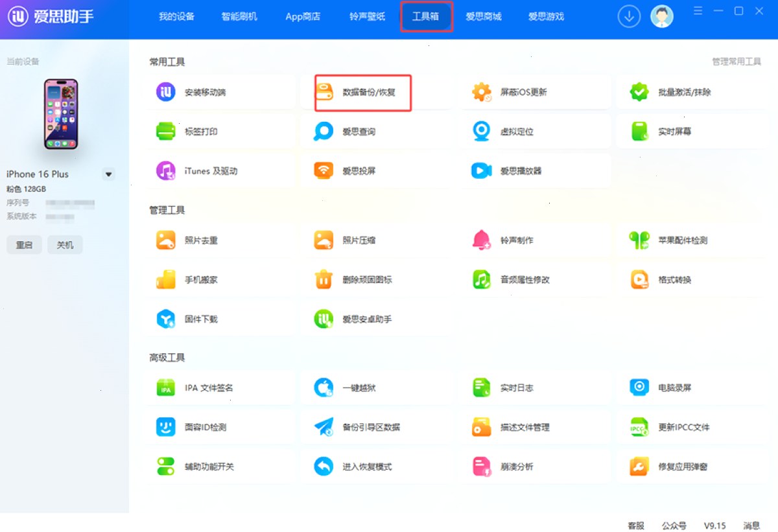Image resolution: width=778 pixels, height=532 pixels.
Task: Open 批量激活/抹除 tool icon
Action: [639, 92]
